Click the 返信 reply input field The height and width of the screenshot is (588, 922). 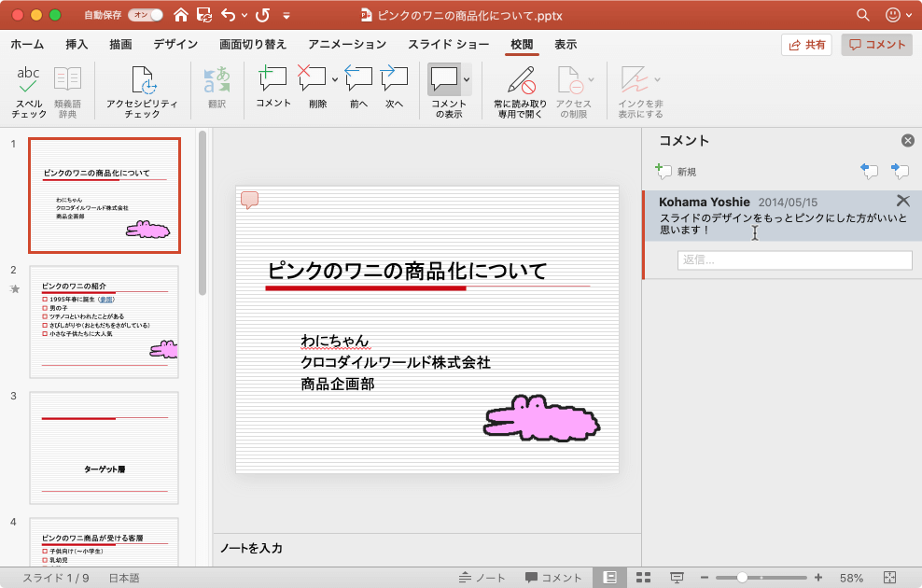[x=794, y=260]
